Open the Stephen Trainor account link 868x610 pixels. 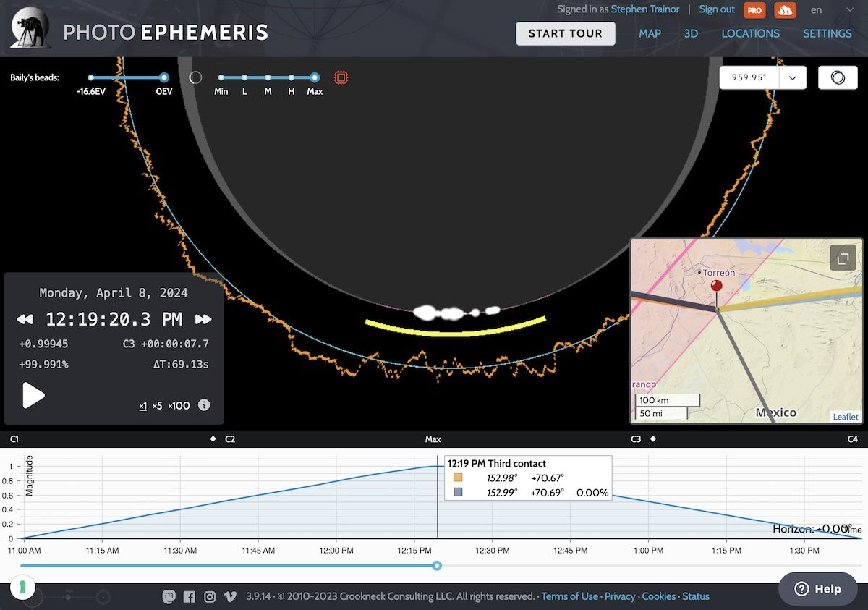[645, 9]
